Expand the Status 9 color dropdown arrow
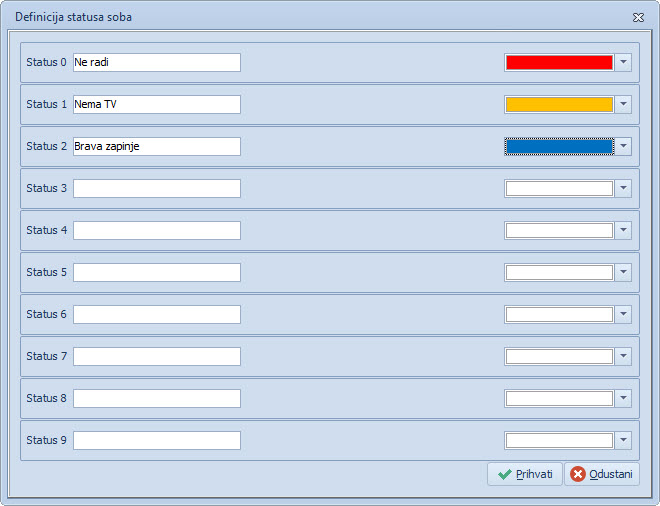The width and height of the screenshot is (660, 506). tap(624, 440)
